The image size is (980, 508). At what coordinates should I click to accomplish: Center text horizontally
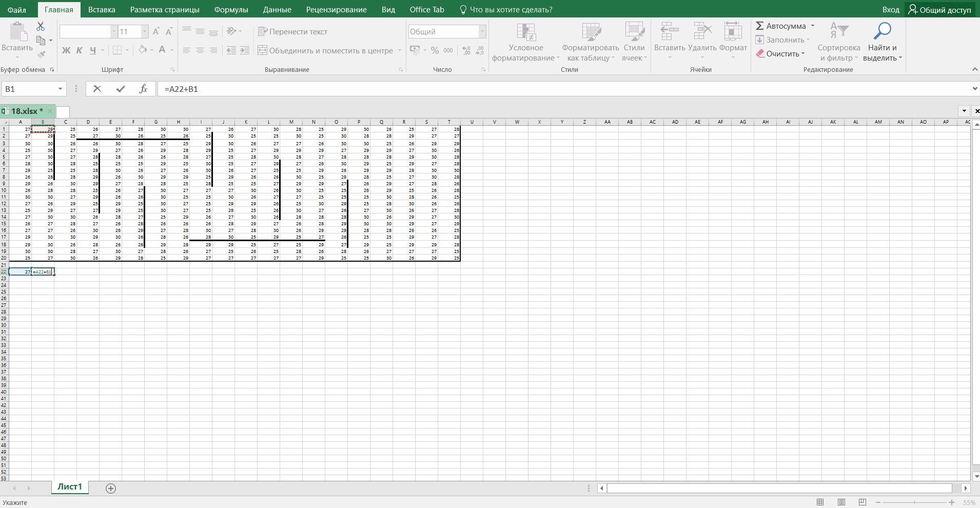[200, 50]
